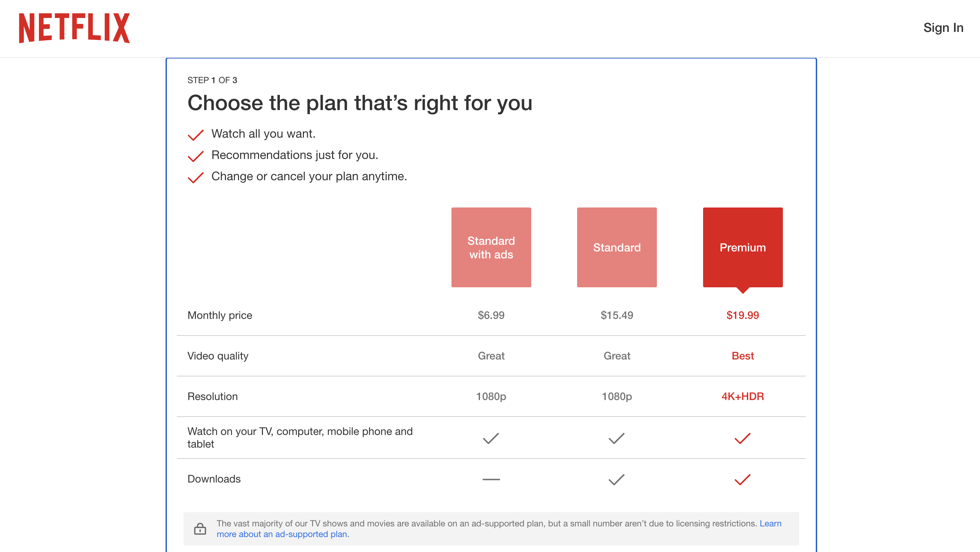This screenshot has height=552, width=980.
Task: Open Learn more about an ad-supported plan
Action: (283, 534)
